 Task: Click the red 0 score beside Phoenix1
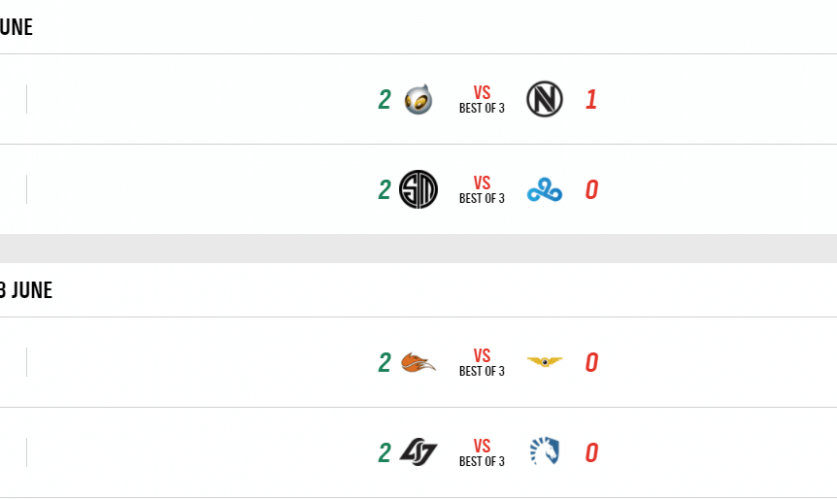coord(591,362)
